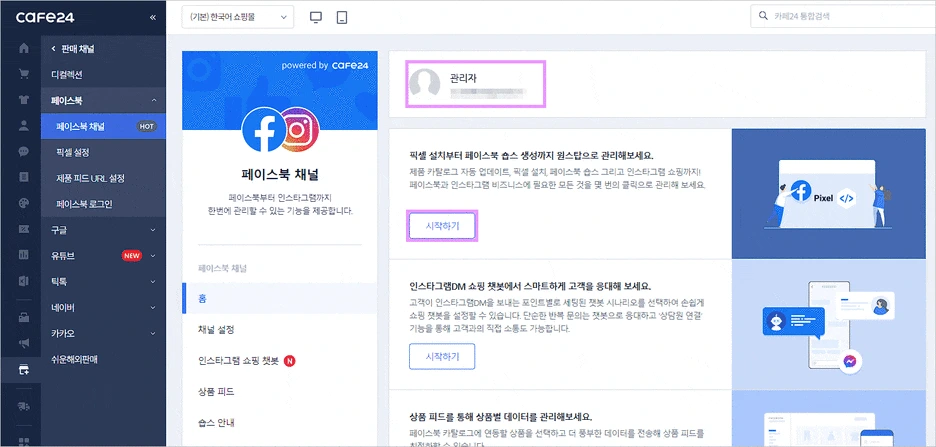Click the 관리자 name text

coord(463,78)
